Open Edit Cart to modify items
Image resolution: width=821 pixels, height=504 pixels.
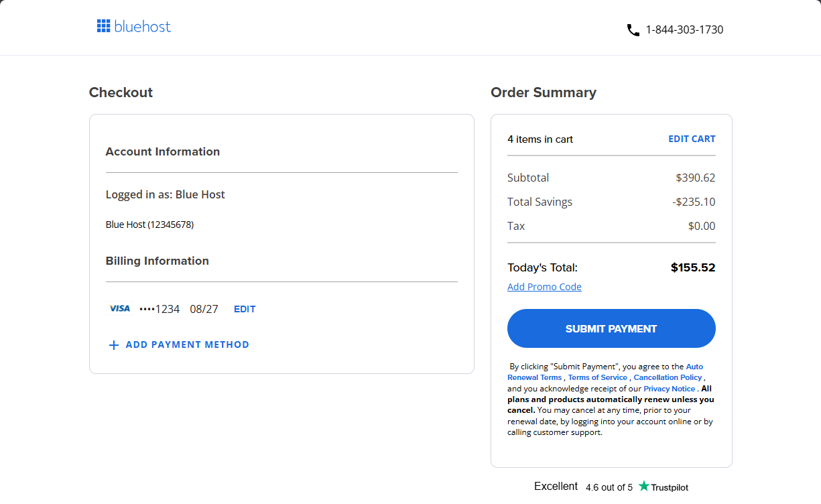(x=692, y=139)
